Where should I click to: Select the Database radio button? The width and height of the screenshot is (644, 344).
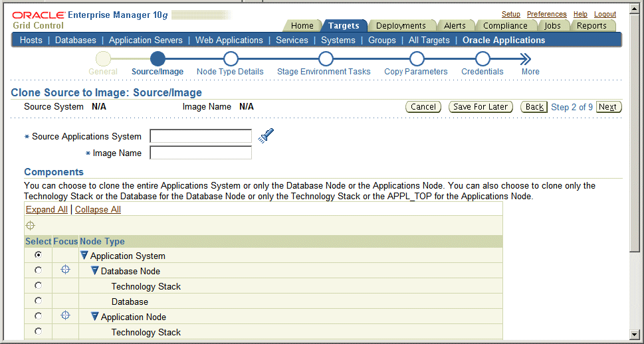pos(38,300)
